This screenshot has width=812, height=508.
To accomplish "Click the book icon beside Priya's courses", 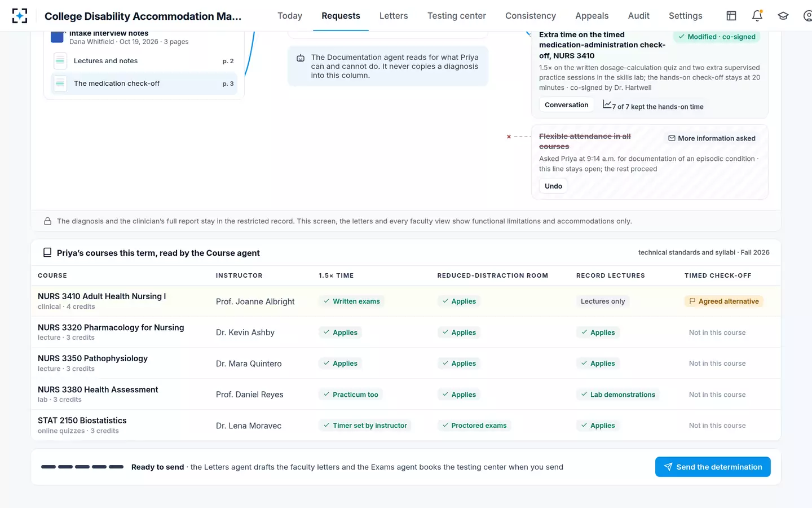I will [x=47, y=253].
